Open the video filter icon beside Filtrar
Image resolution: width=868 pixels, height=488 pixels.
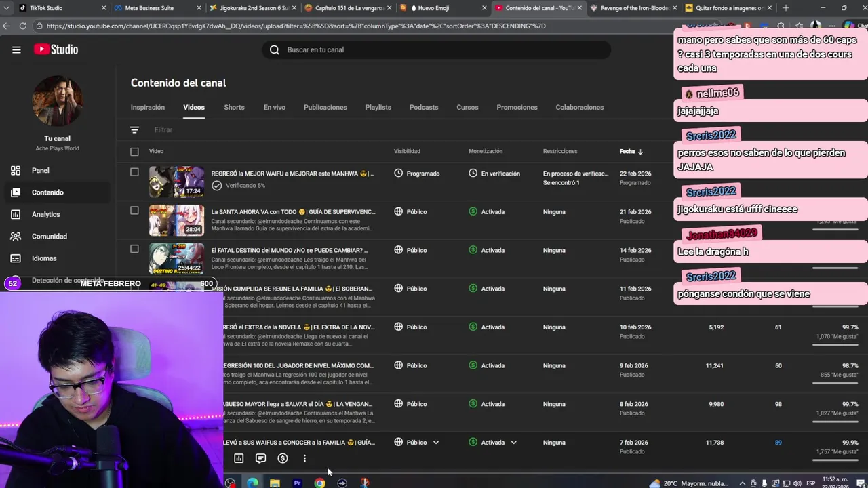coord(134,129)
